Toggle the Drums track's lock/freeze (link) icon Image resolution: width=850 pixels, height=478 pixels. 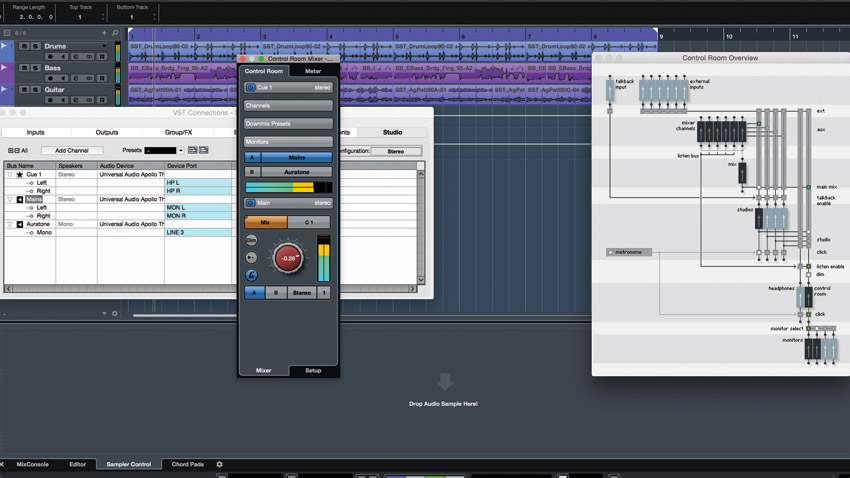point(89,56)
